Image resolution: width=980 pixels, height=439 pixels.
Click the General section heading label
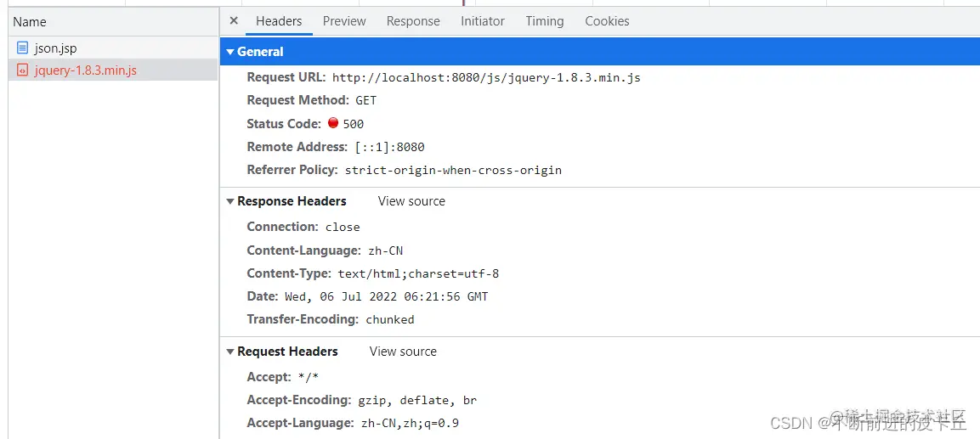(260, 52)
